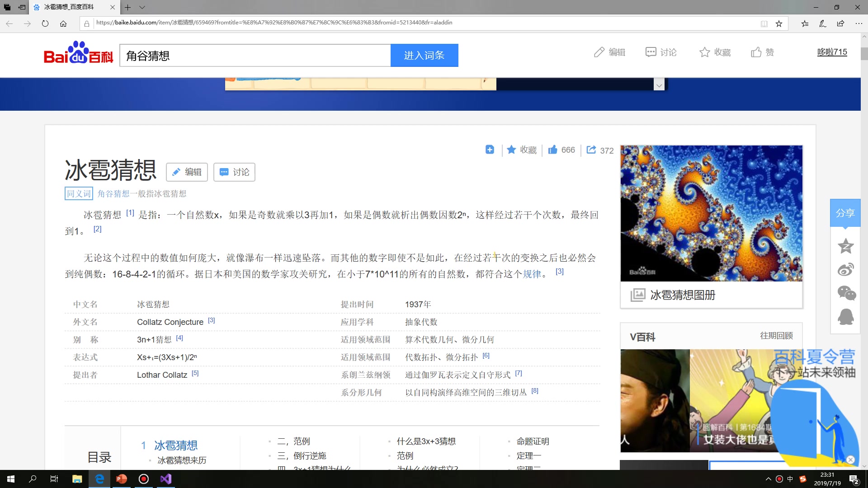Click the fractal image thumbnail

pos(712,213)
